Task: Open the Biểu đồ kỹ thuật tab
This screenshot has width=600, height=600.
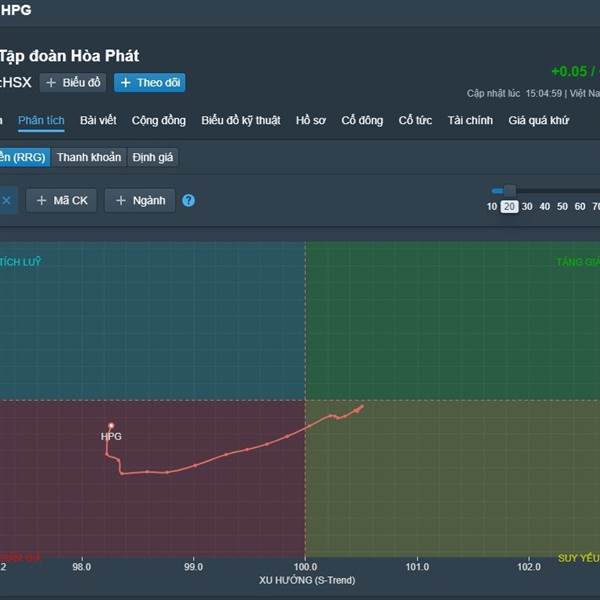Action: (241, 121)
